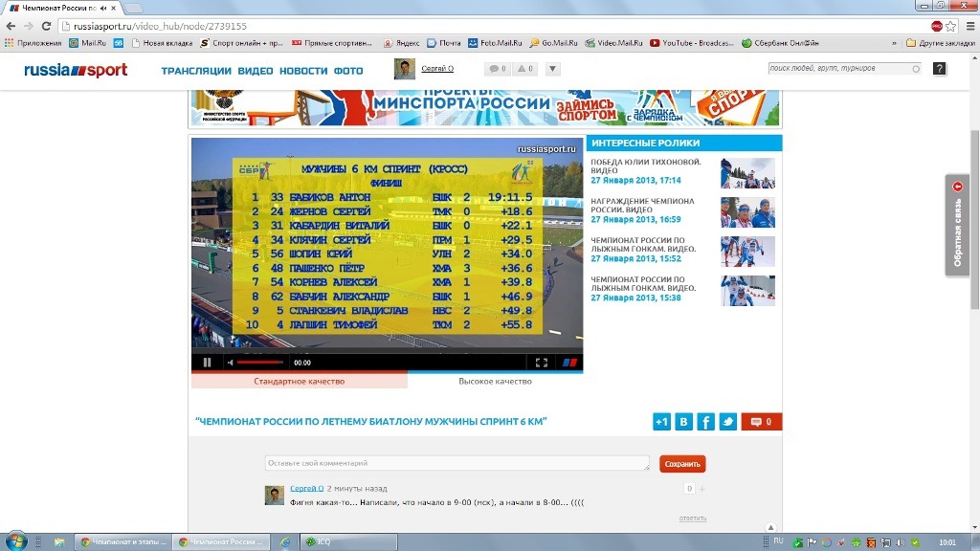Share video on Facebook

pyautogui.click(x=705, y=422)
